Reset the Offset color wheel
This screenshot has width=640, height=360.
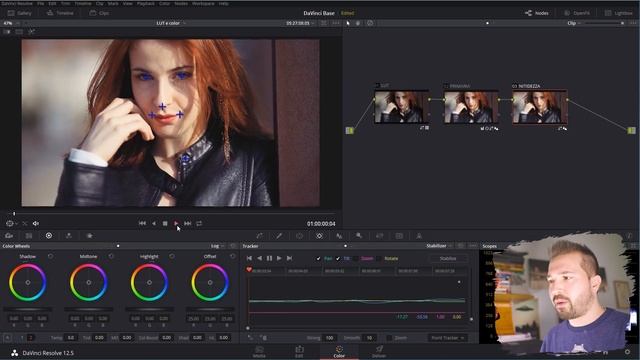pyautogui.click(x=233, y=256)
